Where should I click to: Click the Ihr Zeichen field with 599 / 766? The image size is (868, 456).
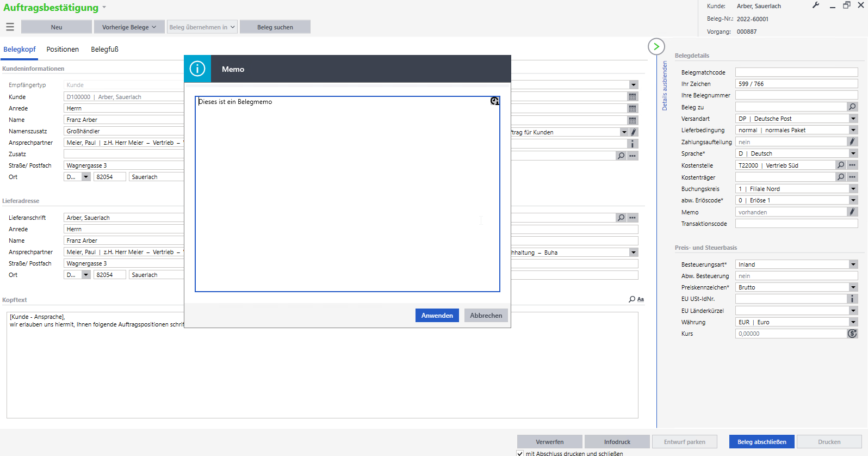point(797,84)
